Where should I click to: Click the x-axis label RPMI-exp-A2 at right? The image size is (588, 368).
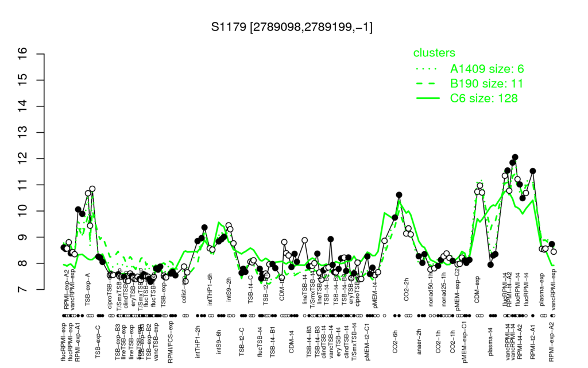(551, 342)
